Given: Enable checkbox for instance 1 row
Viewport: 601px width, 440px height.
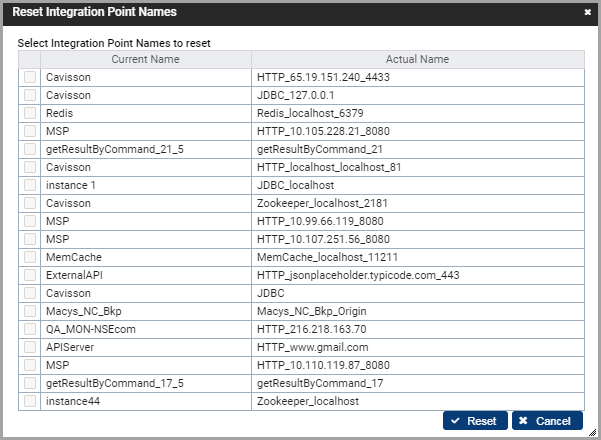Looking at the screenshot, I should (30, 185).
